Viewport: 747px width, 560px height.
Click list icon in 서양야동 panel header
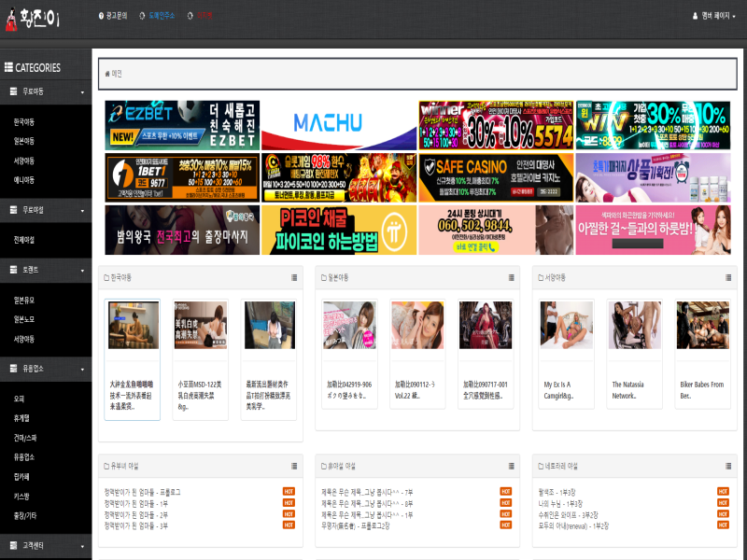click(x=727, y=277)
